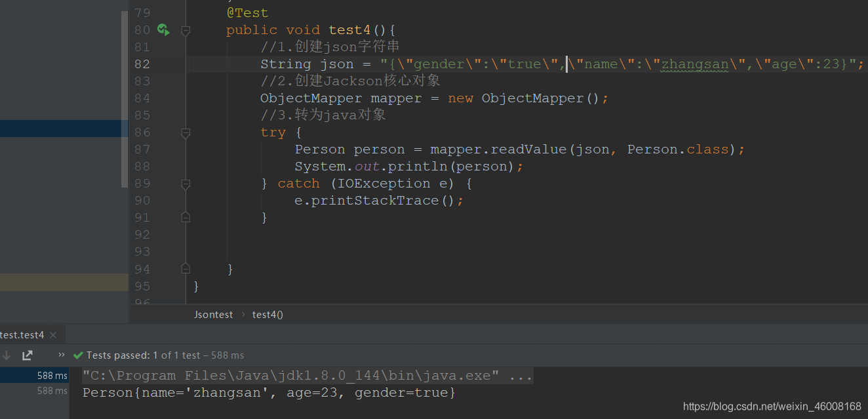Click 'catch (IOException e)' text

click(x=366, y=183)
